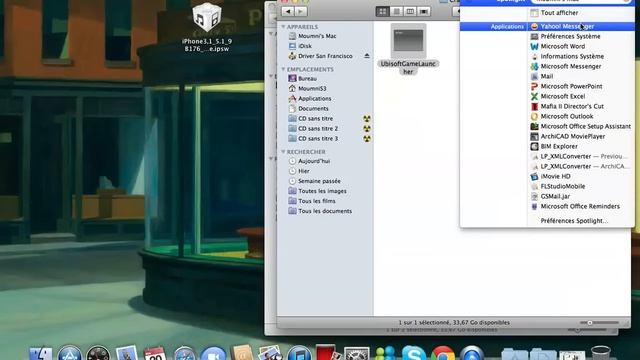Open Mail from Spotlight results
This screenshot has width=640, height=360.
click(547, 76)
